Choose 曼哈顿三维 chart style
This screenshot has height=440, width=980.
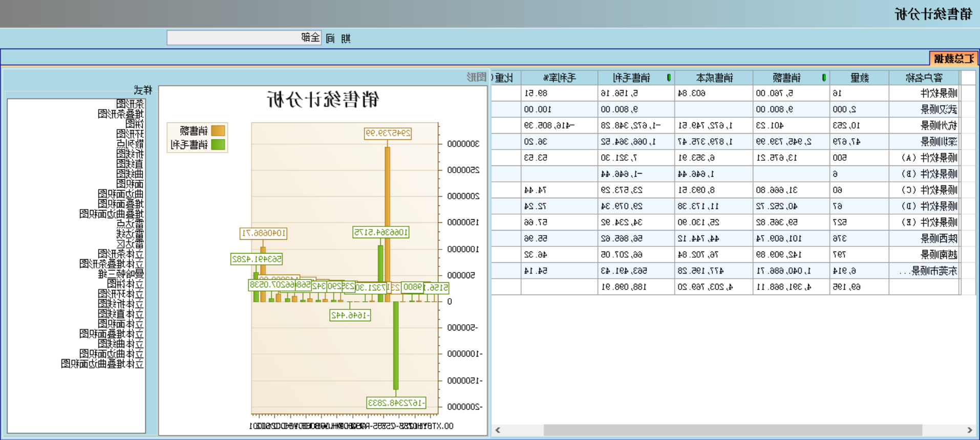[121, 274]
